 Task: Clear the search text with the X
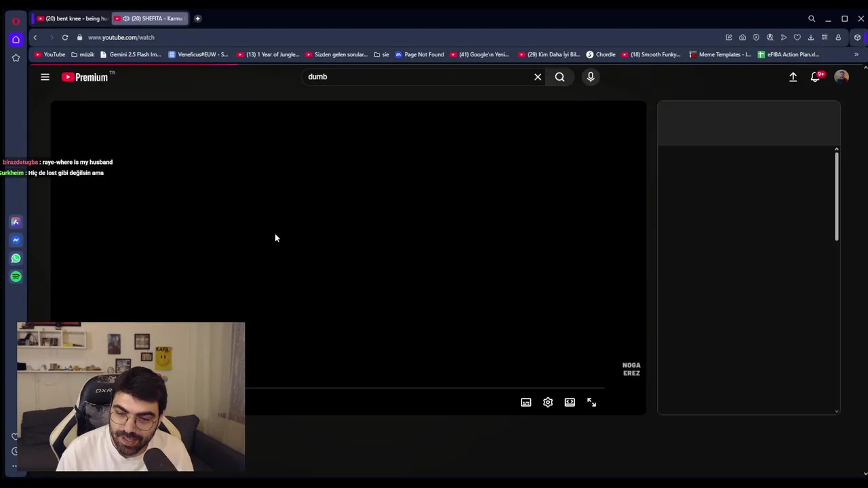pyautogui.click(x=538, y=77)
